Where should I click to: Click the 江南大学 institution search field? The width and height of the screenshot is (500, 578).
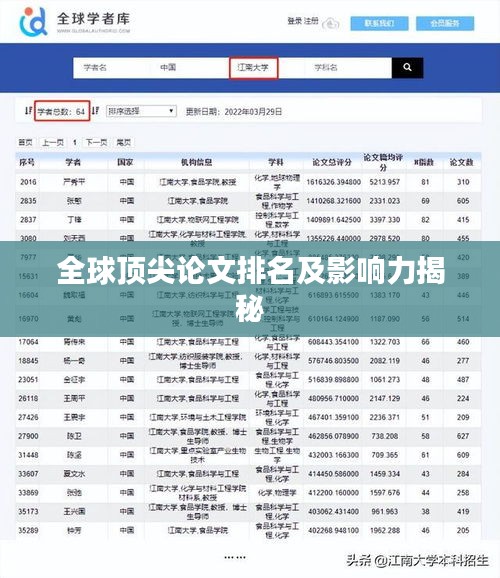click(253, 67)
